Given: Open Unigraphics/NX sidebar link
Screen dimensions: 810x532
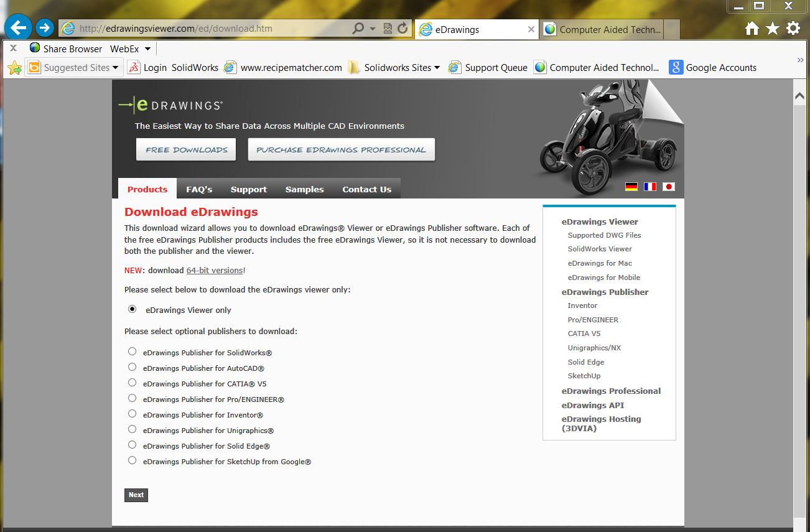Looking at the screenshot, I should click(x=594, y=348).
